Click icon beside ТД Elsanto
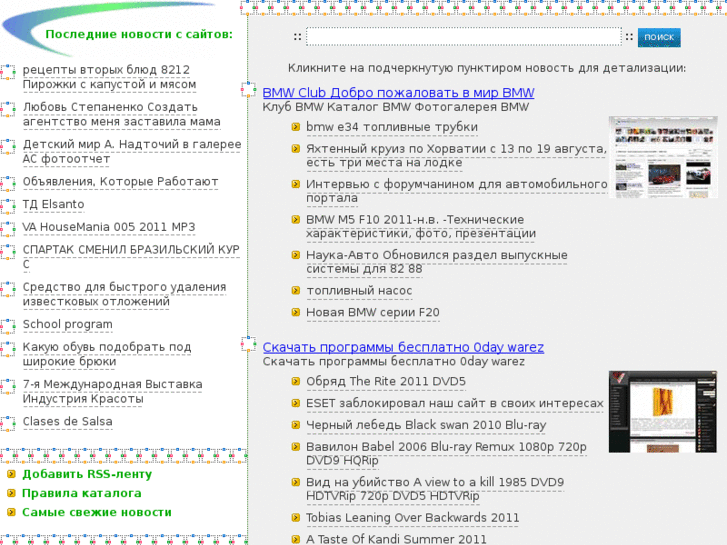The image size is (727, 545). (8, 207)
